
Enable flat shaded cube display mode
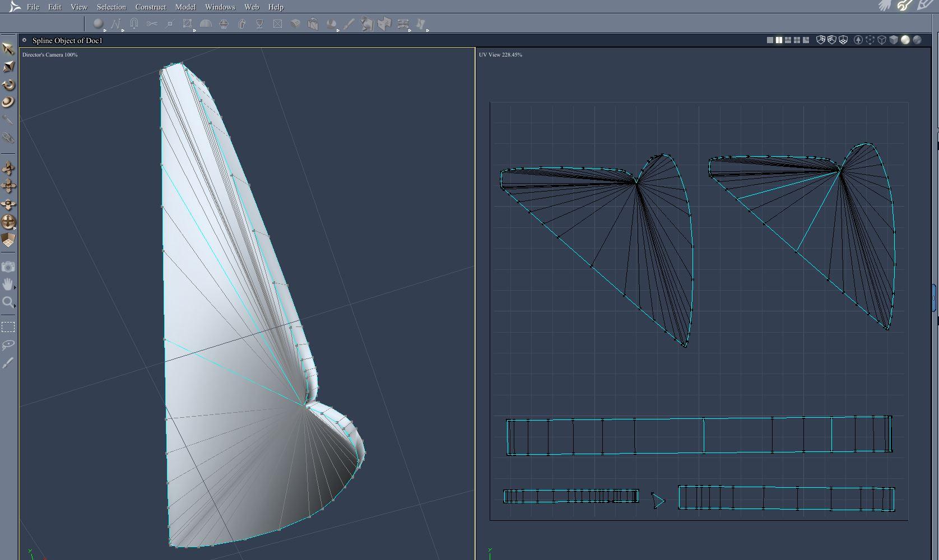tap(894, 40)
